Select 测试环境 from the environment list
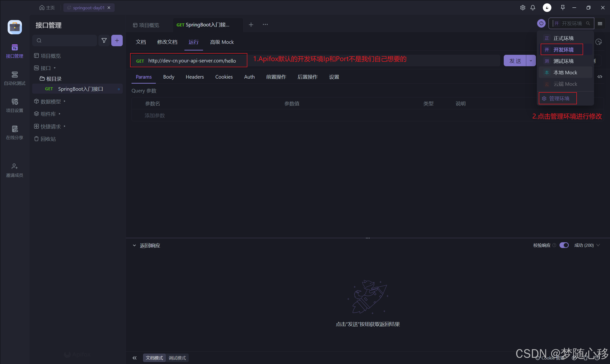 coord(563,61)
